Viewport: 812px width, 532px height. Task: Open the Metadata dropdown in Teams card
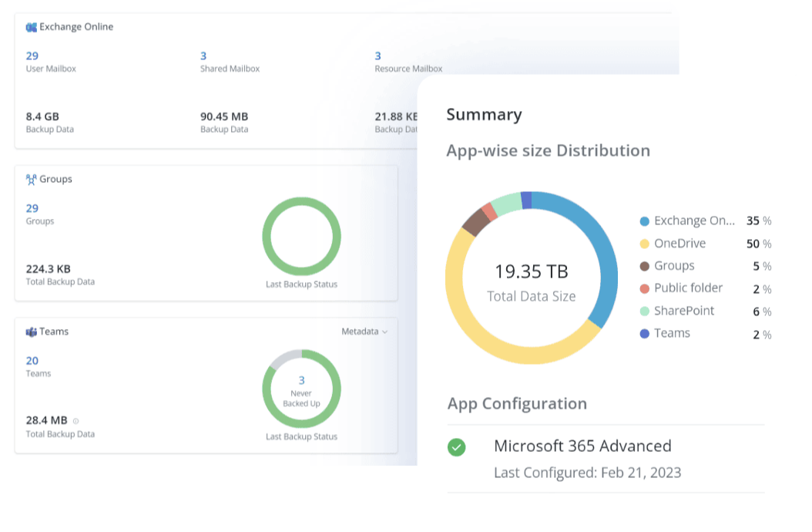[x=364, y=332]
